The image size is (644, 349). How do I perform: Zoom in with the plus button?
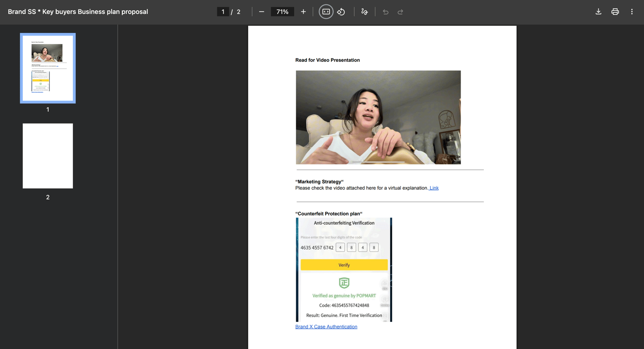303,12
